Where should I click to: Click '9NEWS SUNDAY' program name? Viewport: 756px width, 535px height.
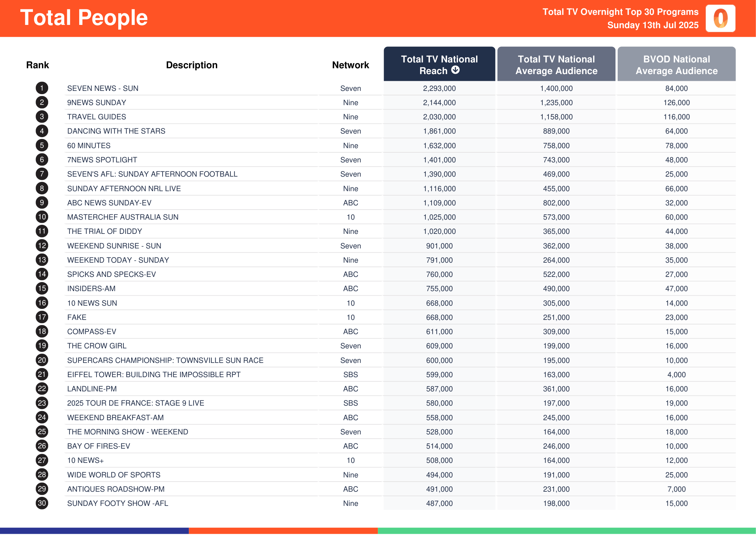tap(96, 103)
